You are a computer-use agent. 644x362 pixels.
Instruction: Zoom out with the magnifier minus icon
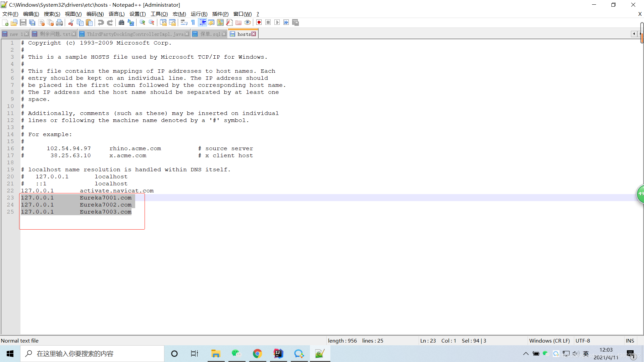[x=152, y=22]
